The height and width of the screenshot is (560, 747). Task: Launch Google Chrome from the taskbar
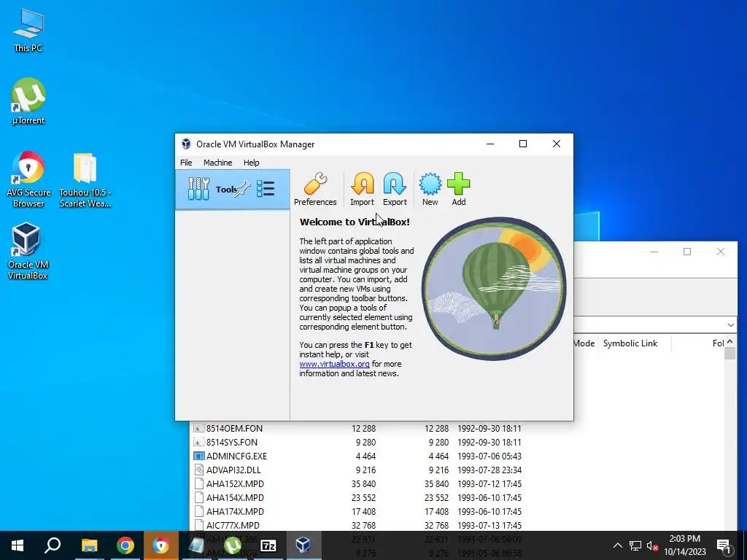click(x=125, y=545)
